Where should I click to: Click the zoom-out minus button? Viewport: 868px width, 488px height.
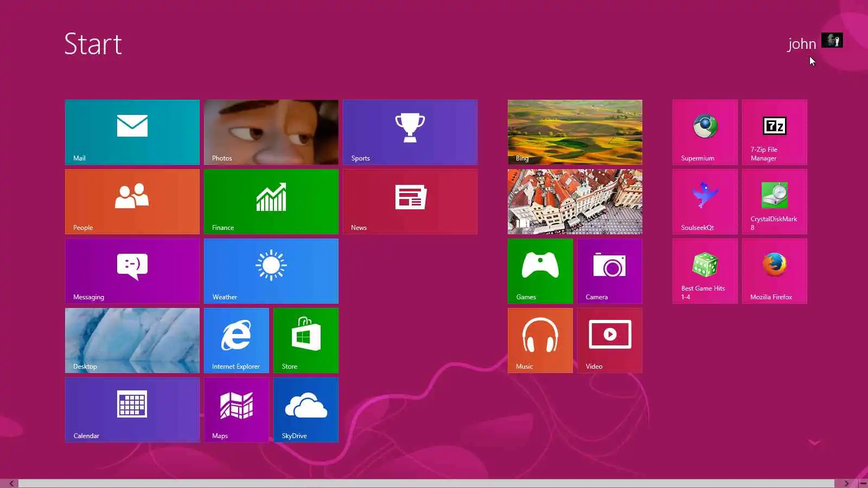[863, 483]
